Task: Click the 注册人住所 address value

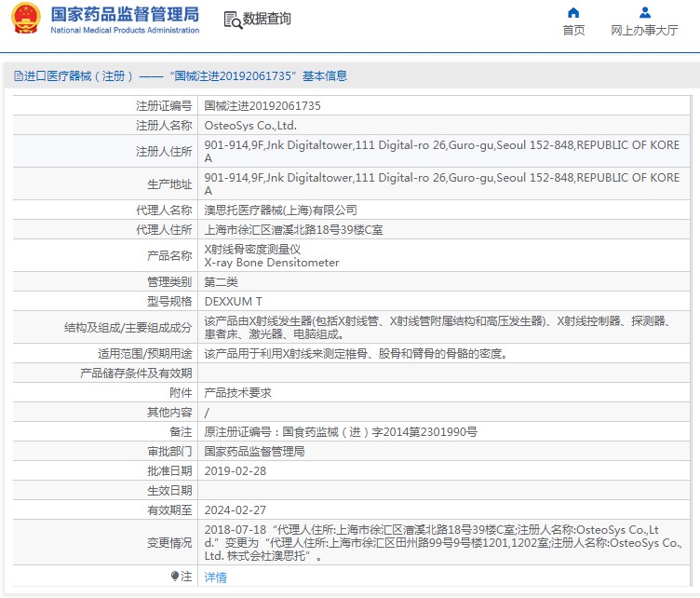Action: 442,152
